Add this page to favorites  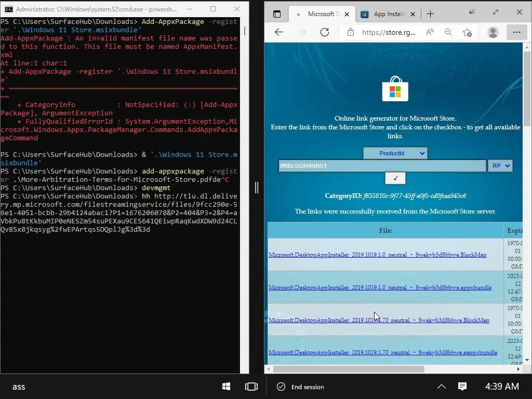[467, 32]
